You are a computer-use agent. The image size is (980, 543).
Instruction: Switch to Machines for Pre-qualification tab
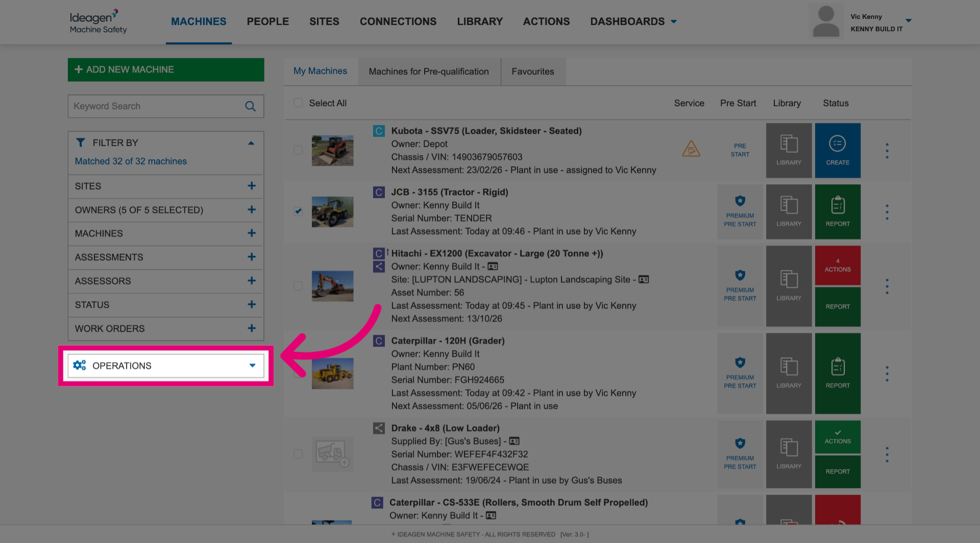tap(429, 71)
